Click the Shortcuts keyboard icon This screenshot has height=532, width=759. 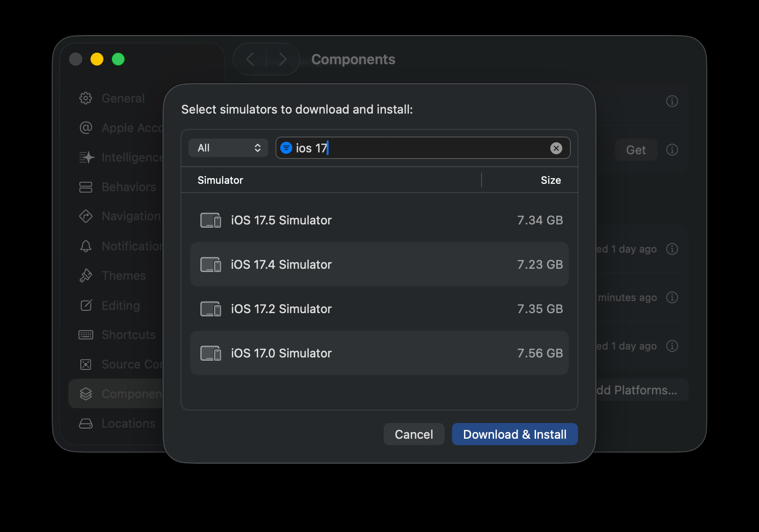[86, 335]
